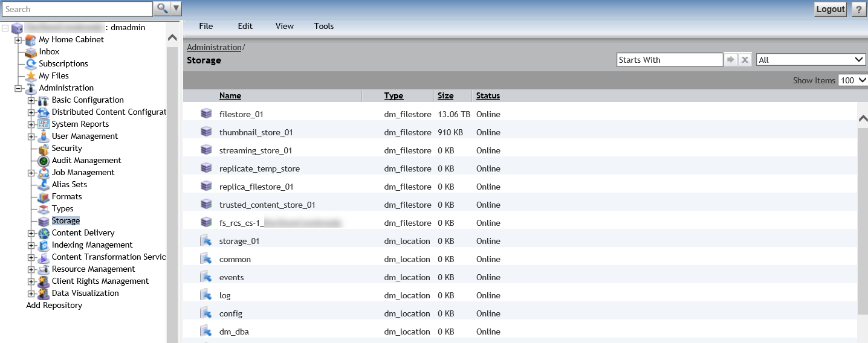Click the Inbox icon in tree
This screenshot has height=343, width=868.
pyautogui.click(x=31, y=52)
